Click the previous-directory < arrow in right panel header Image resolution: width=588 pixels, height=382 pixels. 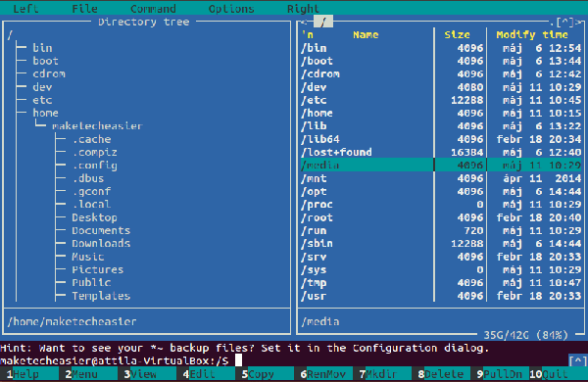click(x=303, y=23)
